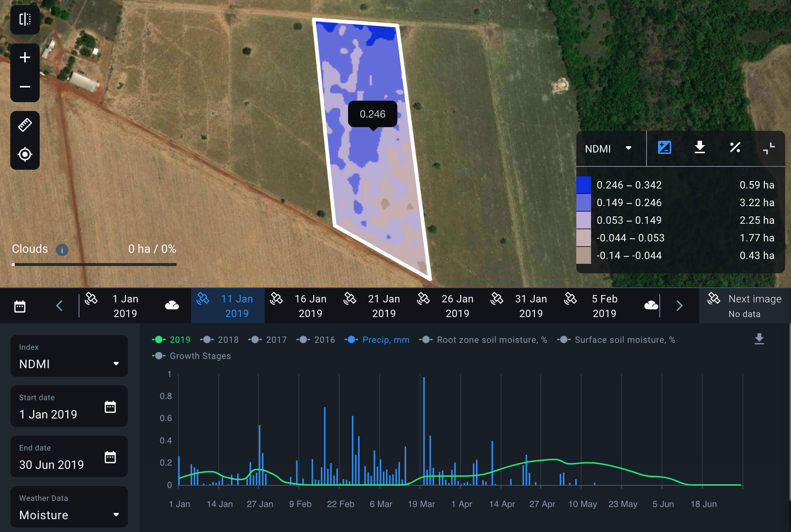This screenshot has height=532, width=791.
Task: Click cloud icon beside 1 Jan 2019
Action: click(172, 305)
